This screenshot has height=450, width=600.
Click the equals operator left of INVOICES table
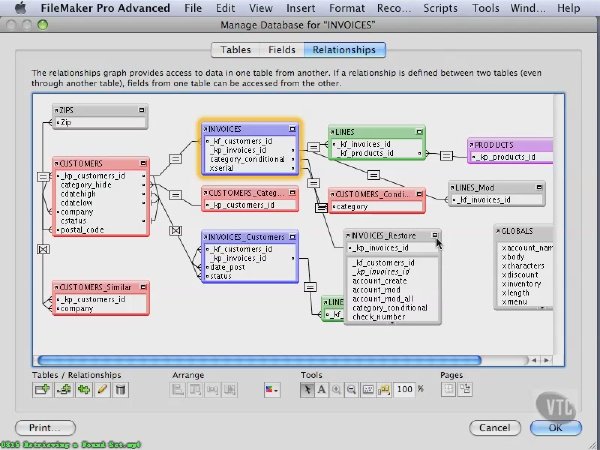click(175, 159)
